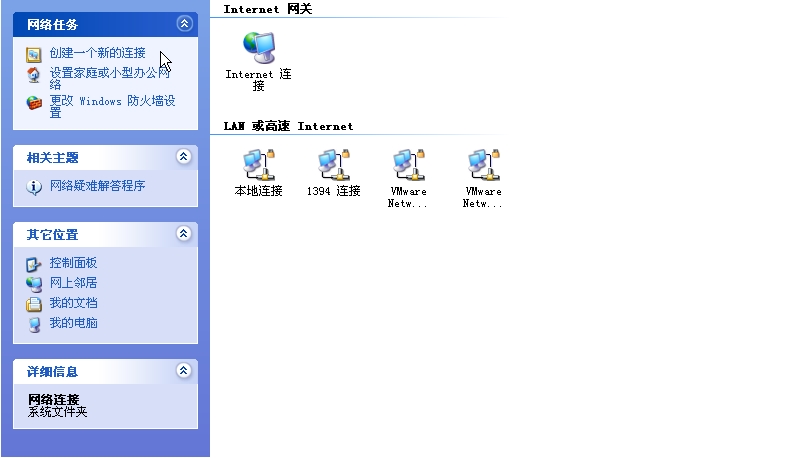Open the Internet 连接 gateway icon
Image resolution: width=792 pixels, height=458 pixels.
[x=259, y=48]
